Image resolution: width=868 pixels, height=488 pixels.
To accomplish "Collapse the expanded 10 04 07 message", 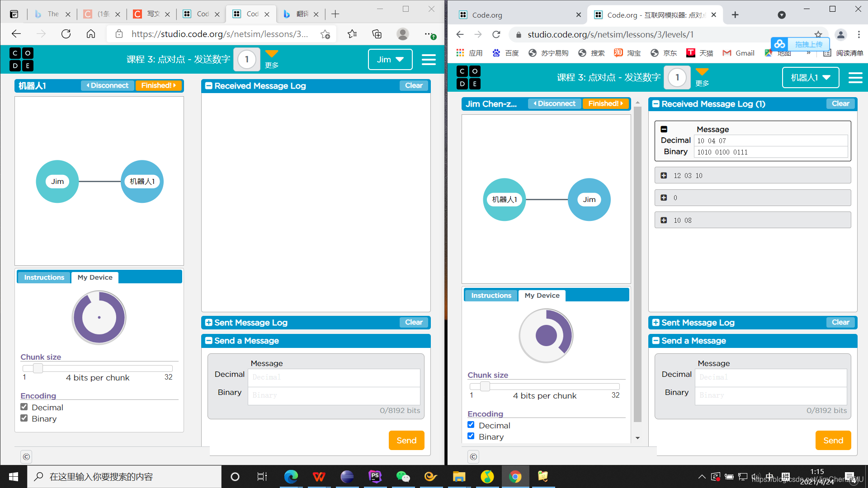I will click(664, 129).
